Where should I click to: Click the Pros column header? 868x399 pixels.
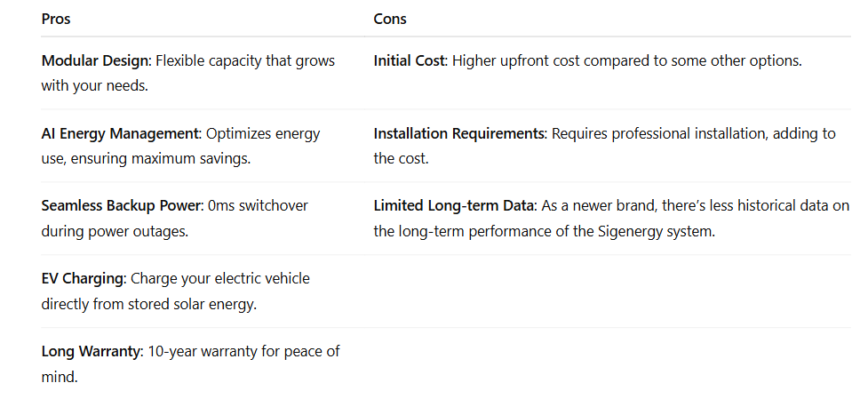56,19
